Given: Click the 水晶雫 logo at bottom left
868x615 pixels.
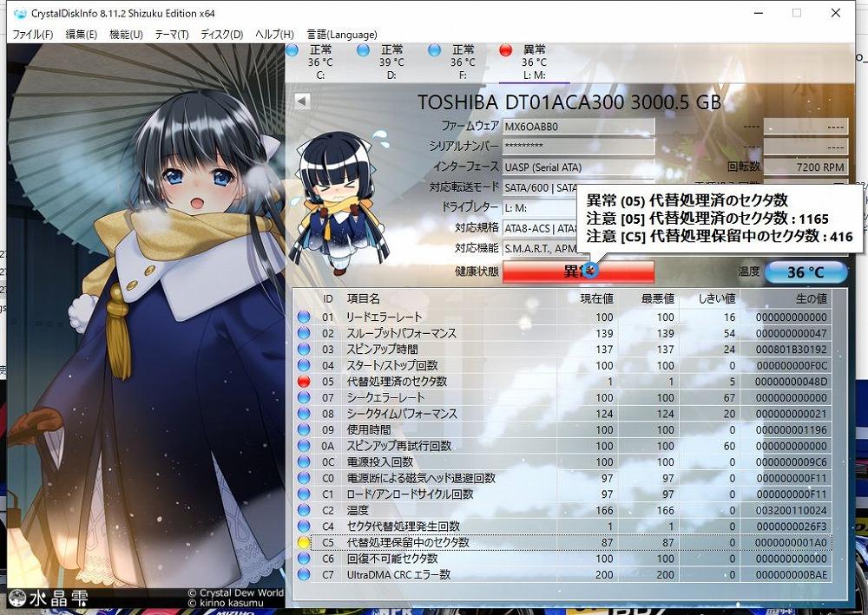Looking at the screenshot, I should pyautogui.click(x=49, y=598).
